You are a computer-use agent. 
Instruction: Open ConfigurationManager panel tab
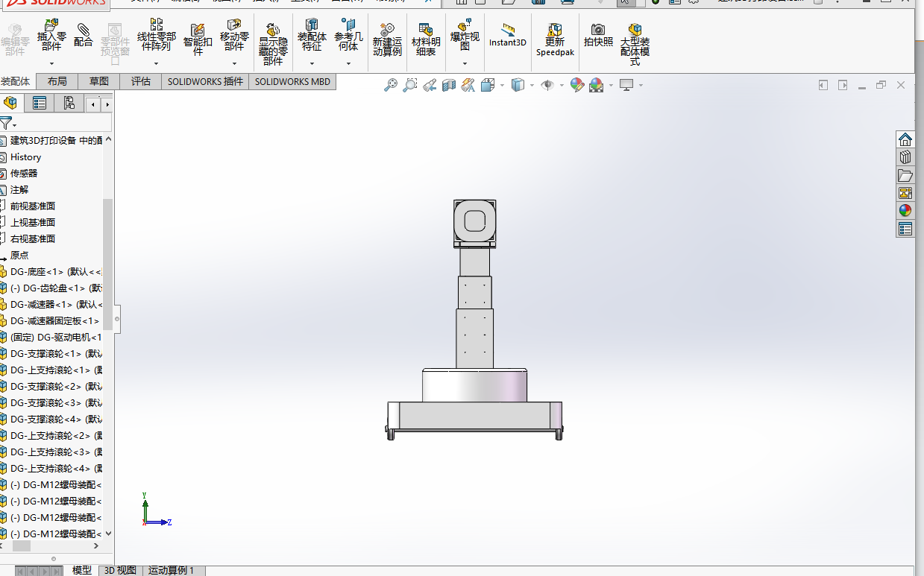pyautogui.click(x=69, y=103)
